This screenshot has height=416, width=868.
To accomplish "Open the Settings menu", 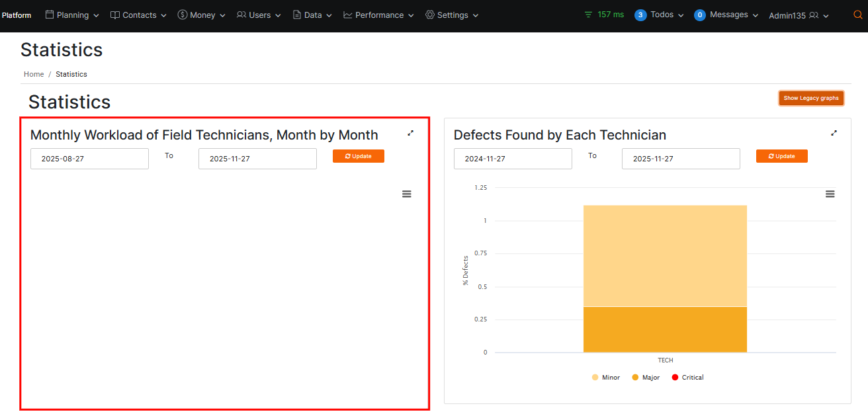I will point(452,15).
